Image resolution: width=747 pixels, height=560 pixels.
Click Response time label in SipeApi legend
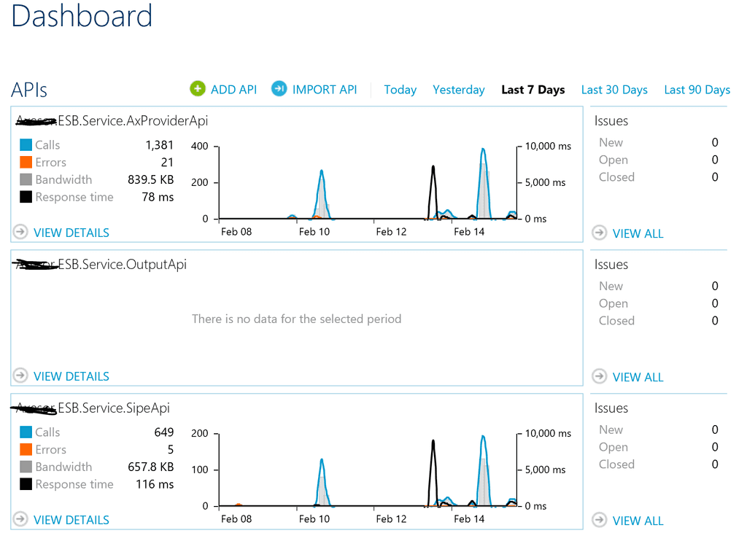click(74, 484)
